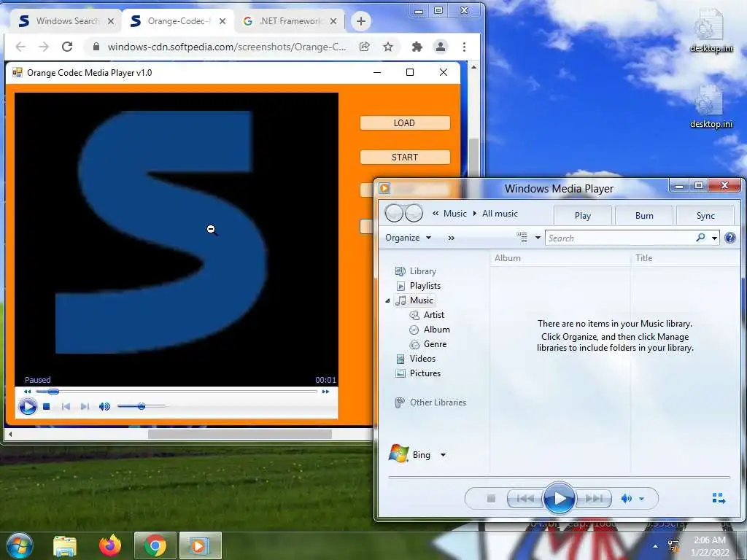Click Play in Orange Codec player
This screenshot has height=560, width=747.
pyautogui.click(x=28, y=407)
